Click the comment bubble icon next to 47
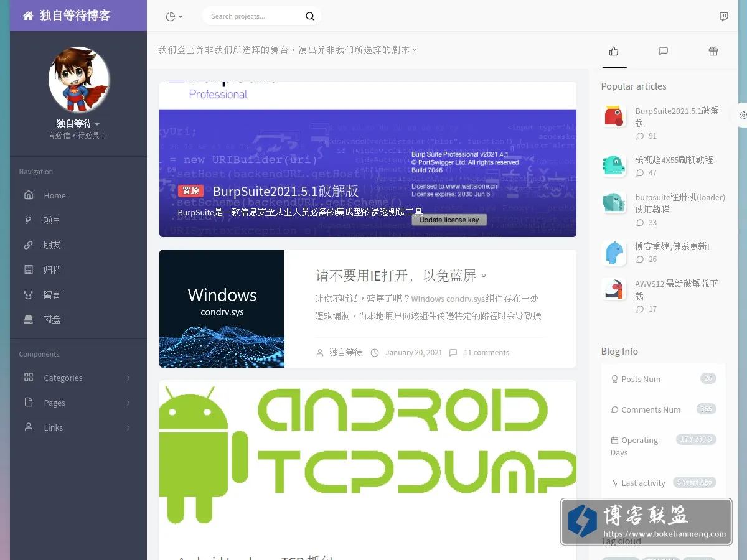 coord(640,173)
